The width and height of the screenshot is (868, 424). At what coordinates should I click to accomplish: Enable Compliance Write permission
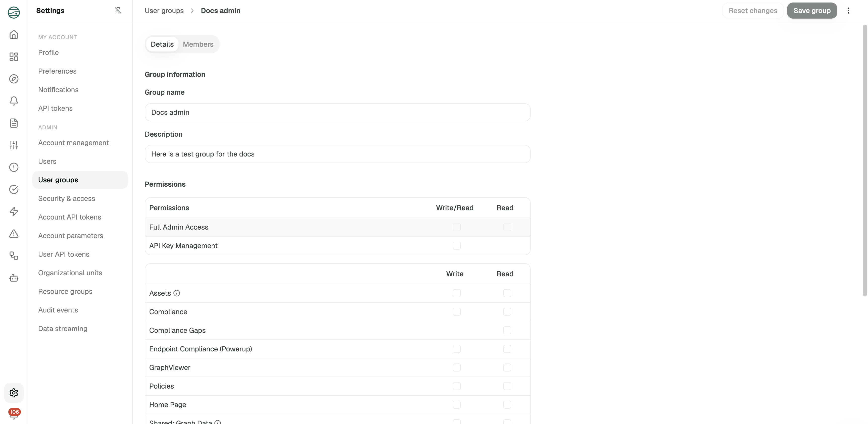(457, 311)
